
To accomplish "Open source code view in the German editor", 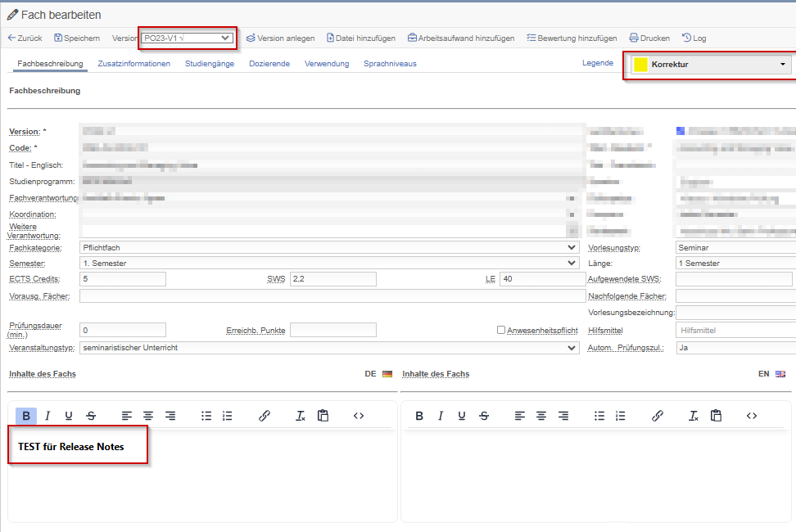I will [359, 416].
